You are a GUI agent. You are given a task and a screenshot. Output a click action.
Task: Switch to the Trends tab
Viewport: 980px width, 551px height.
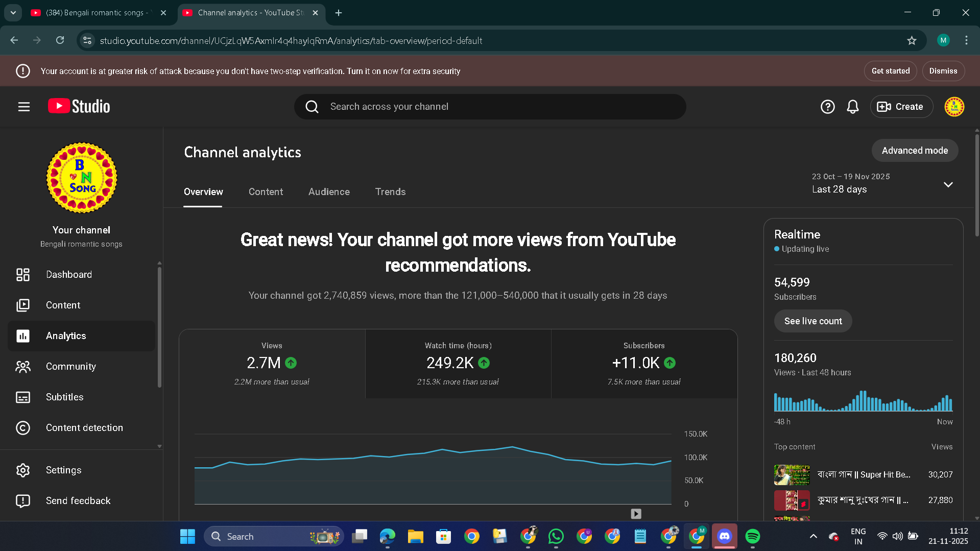click(390, 192)
